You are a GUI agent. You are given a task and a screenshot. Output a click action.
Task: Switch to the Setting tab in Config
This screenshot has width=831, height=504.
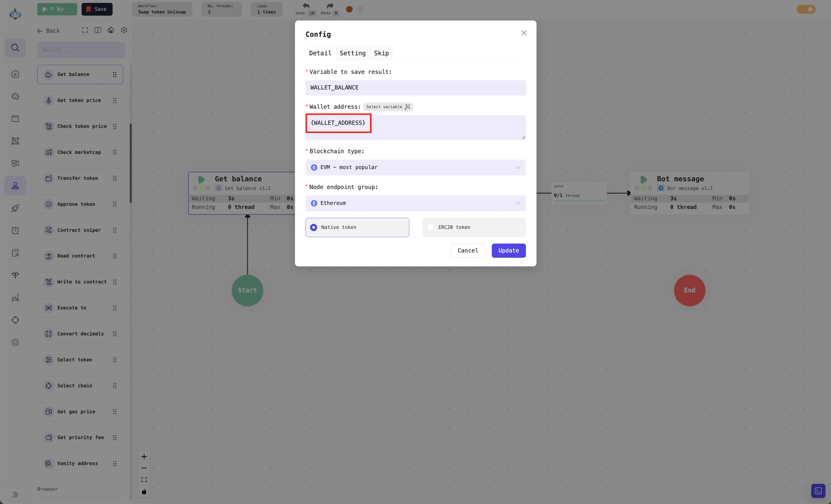352,53
